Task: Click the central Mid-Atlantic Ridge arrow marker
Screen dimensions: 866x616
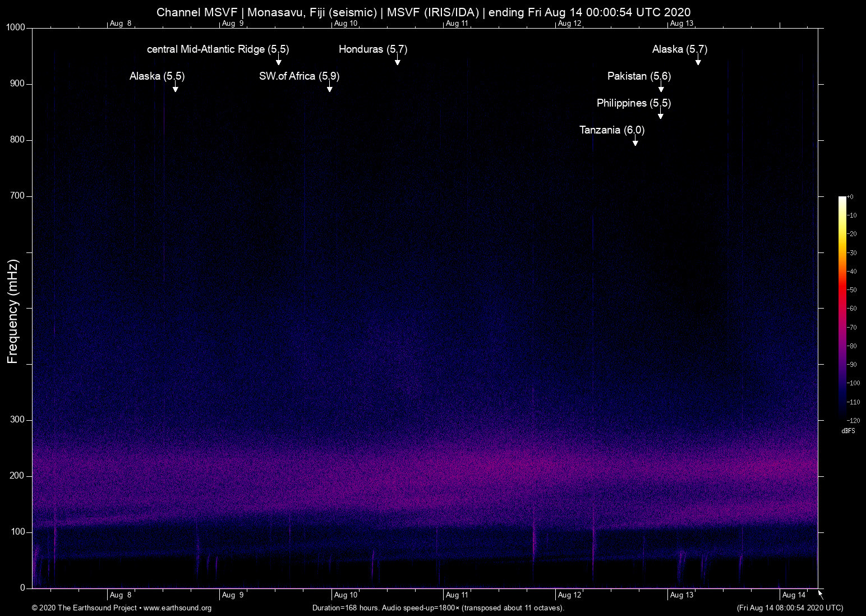Action: (278, 61)
